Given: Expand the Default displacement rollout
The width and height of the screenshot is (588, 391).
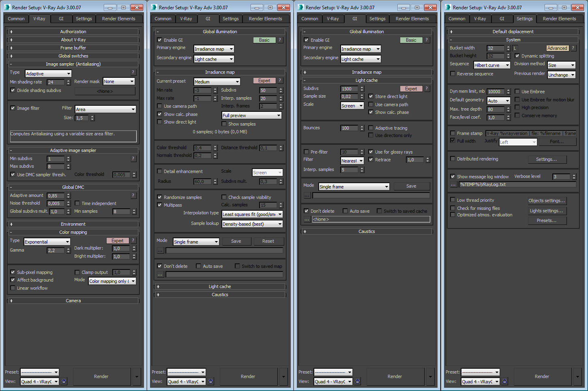Looking at the screenshot, I should point(513,32).
